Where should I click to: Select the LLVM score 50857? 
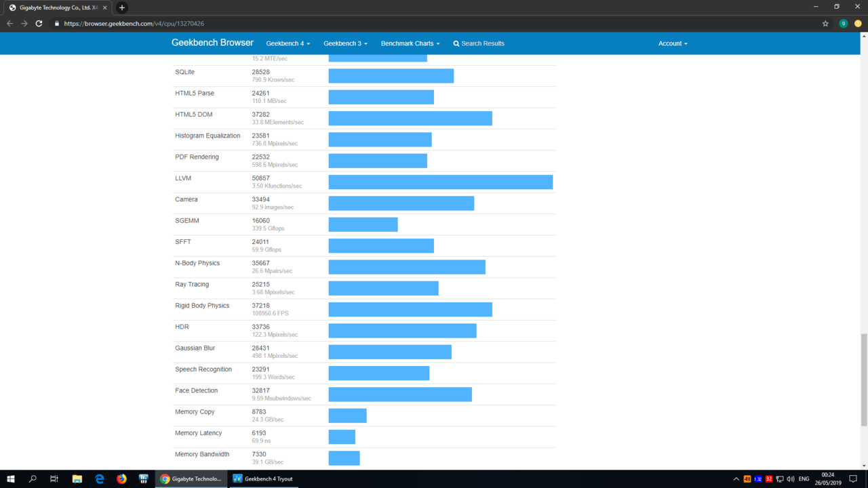point(260,178)
